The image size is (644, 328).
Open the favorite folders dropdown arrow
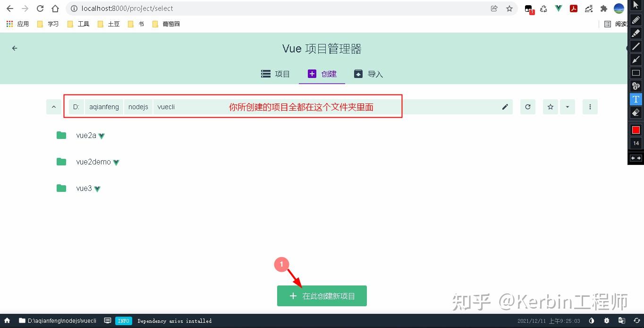click(568, 107)
